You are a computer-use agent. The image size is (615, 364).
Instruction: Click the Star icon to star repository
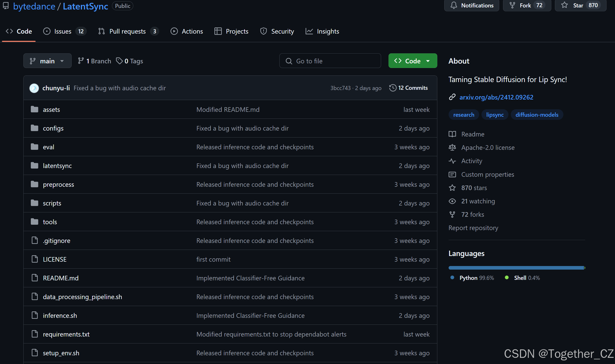(x=564, y=5)
